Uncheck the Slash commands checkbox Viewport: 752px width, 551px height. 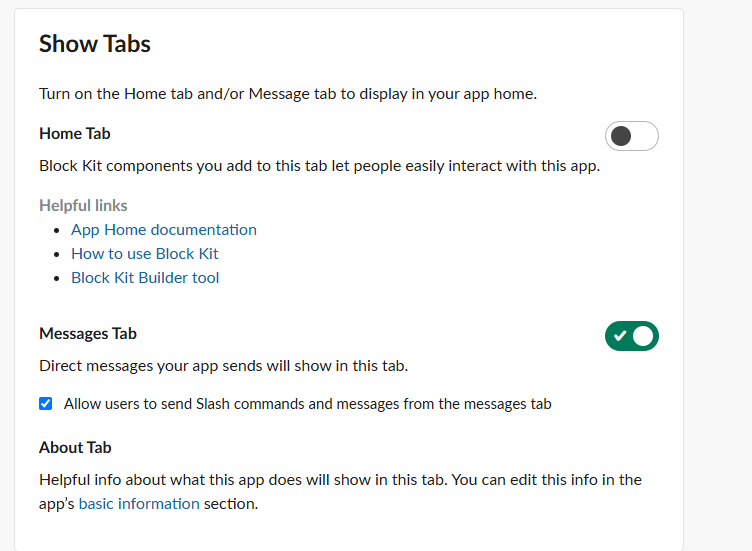click(45, 404)
